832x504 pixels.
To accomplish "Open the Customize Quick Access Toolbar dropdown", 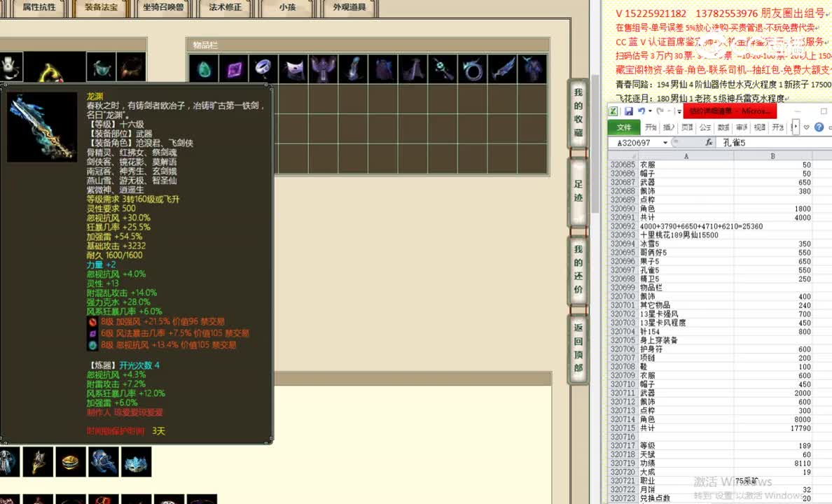I will click(679, 112).
